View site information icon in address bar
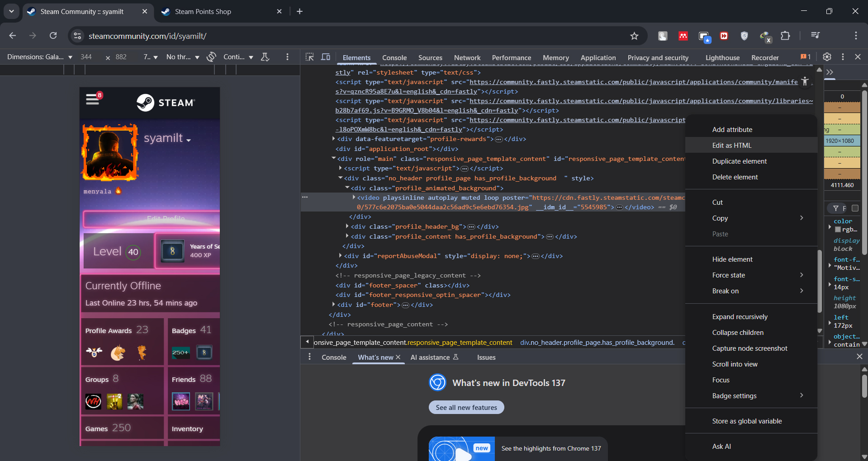This screenshot has width=868, height=461. 78,36
